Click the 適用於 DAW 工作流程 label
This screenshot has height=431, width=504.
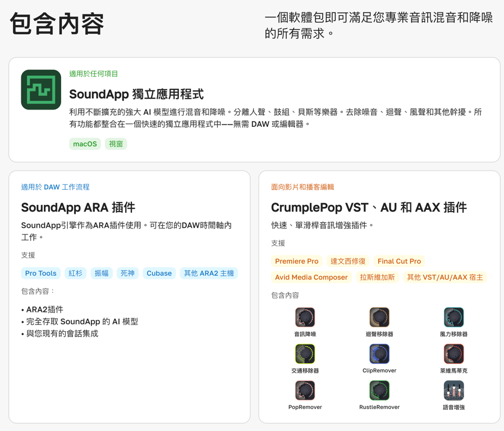pos(56,187)
